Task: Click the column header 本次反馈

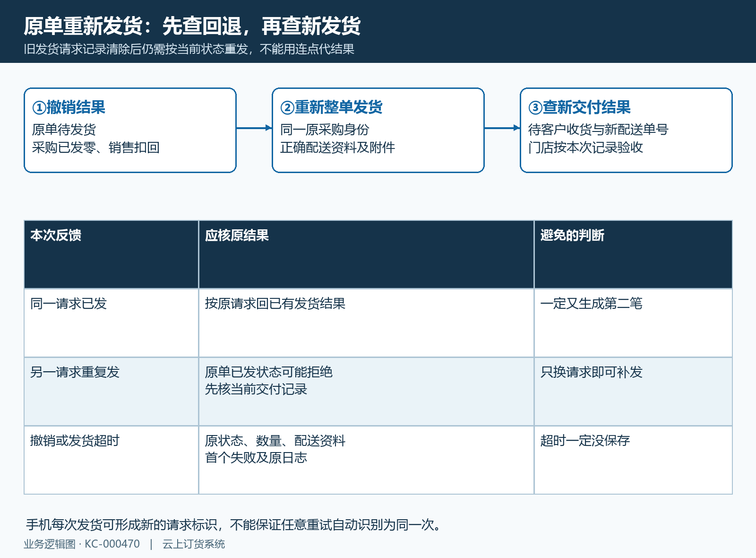Action: [112, 254]
